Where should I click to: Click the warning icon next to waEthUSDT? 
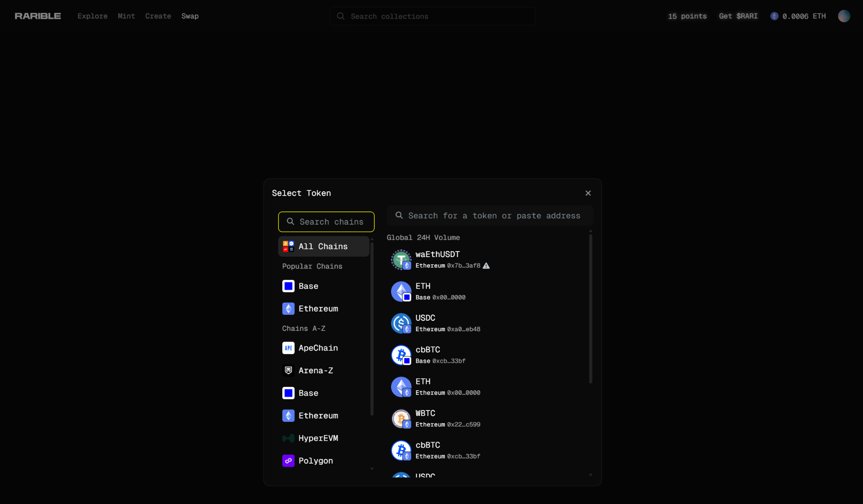tap(486, 266)
